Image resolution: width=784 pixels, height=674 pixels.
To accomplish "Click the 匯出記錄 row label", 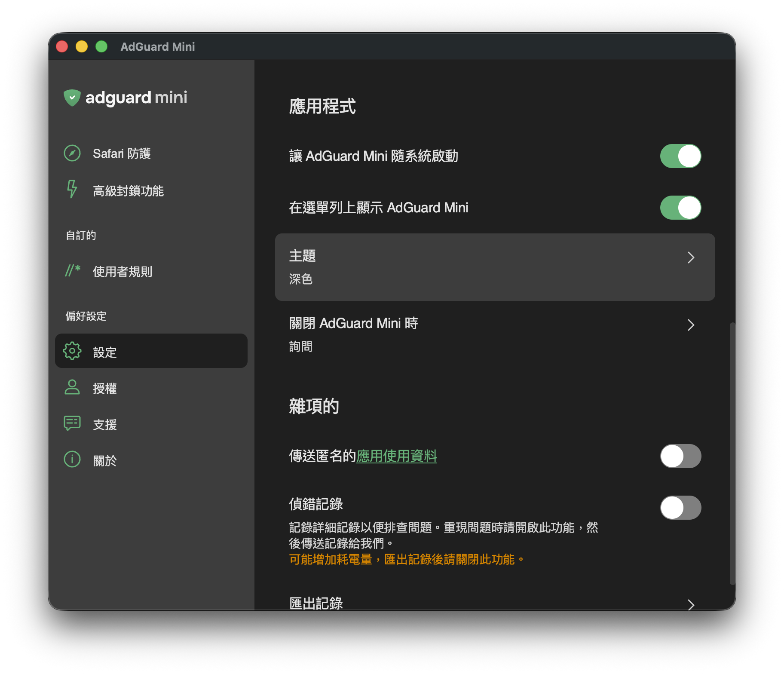I will click(x=316, y=603).
